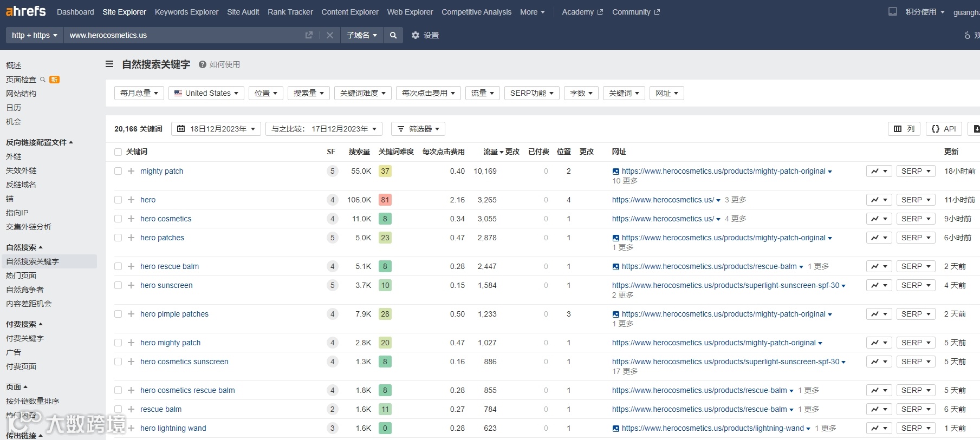Open the Dashboard menu item
This screenshot has width=980, height=440.
[75, 12]
